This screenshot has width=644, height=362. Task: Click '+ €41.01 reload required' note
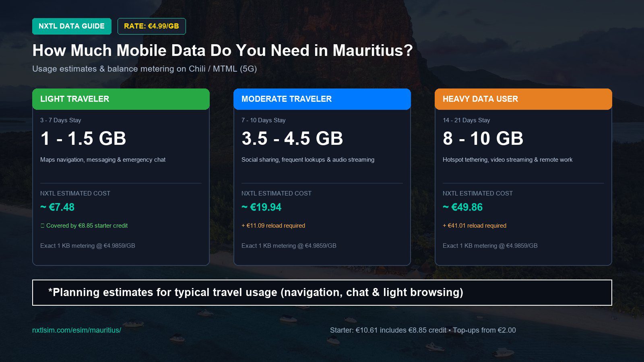(475, 226)
